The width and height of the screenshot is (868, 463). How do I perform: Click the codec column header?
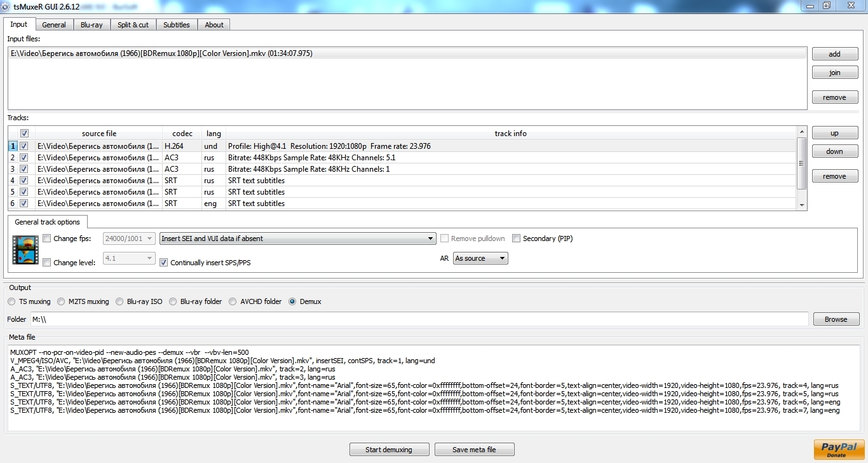(x=182, y=134)
